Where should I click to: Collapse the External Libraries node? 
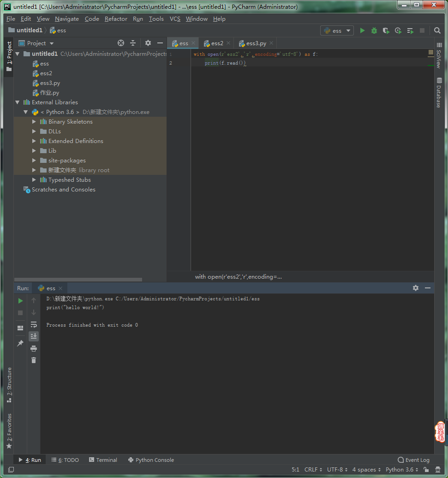click(x=18, y=102)
